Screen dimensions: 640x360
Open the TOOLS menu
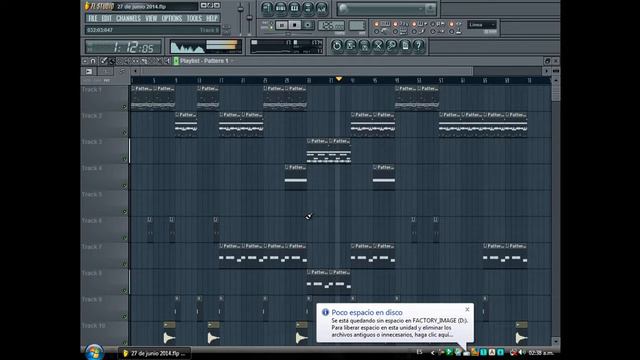[194, 18]
